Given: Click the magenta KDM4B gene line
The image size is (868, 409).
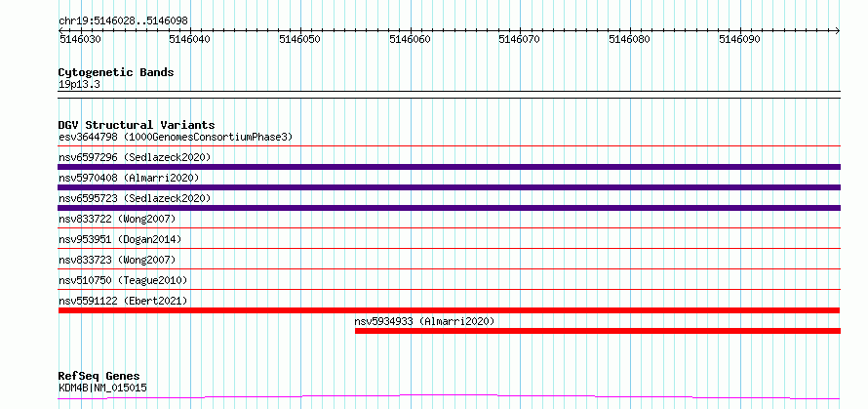Looking at the screenshot, I should [450, 396].
